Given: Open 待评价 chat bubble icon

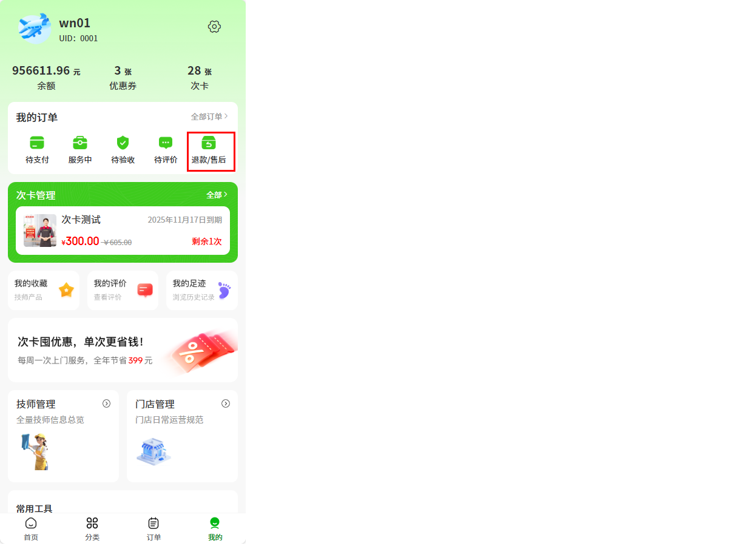Looking at the screenshot, I should click(x=166, y=143).
